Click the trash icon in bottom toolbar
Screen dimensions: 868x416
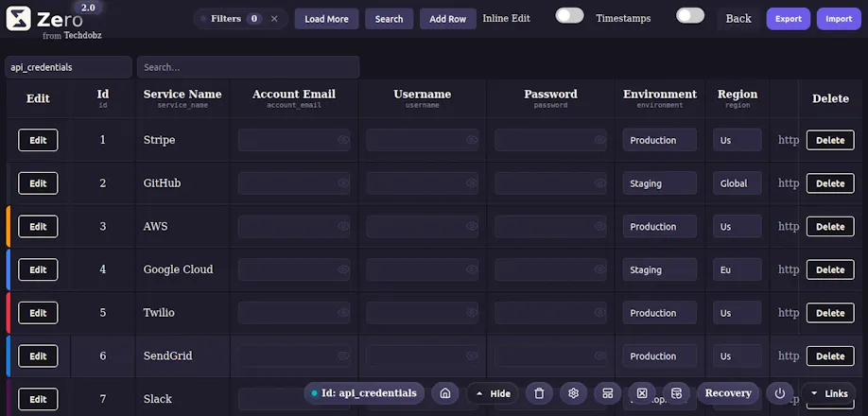click(x=539, y=393)
